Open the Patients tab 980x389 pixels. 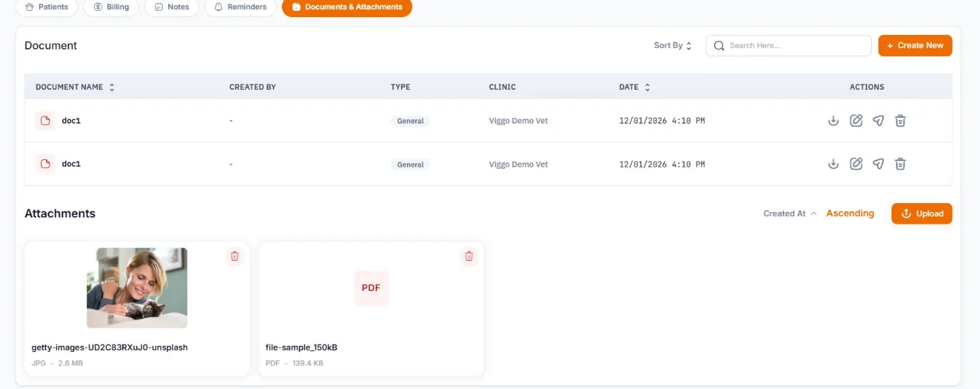(x=47, y=7)
